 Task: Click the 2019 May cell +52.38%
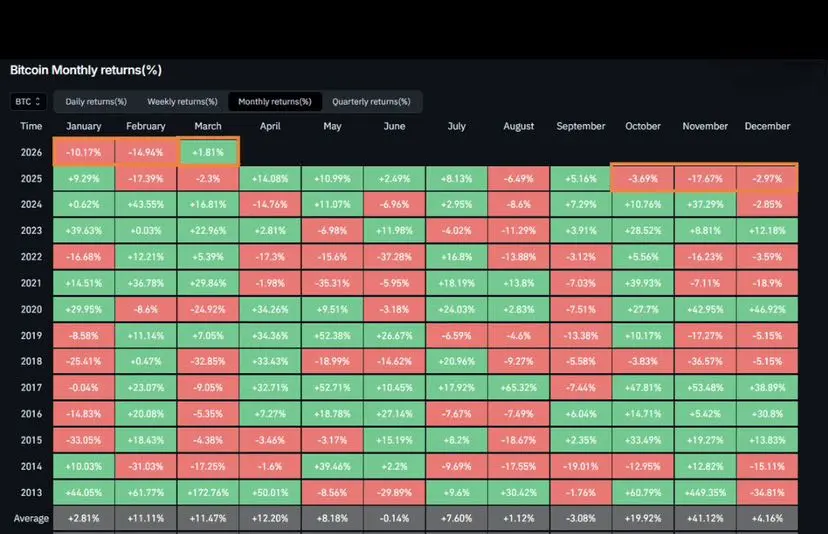coord(332,335)
